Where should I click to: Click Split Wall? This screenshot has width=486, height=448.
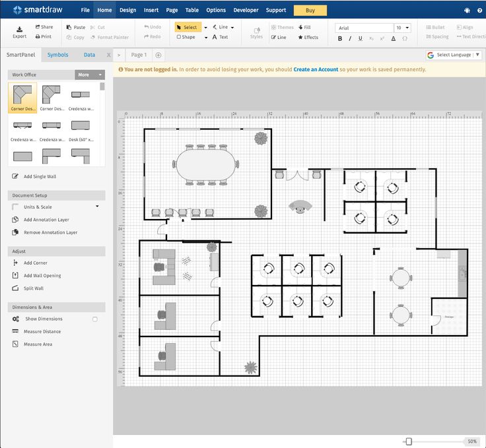pos(28,288)
